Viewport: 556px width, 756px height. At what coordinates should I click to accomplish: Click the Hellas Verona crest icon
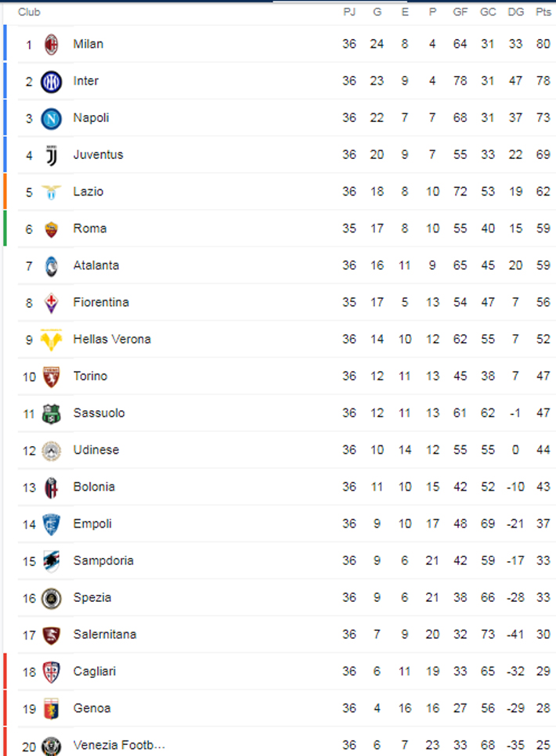(51, 339)
